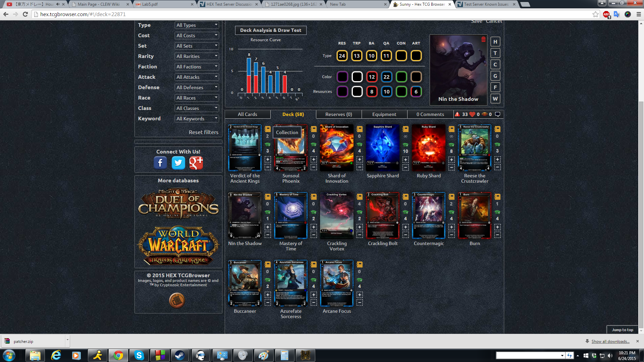
Task: Open the Type filter dropdown
Action: pyautogui.click(x=197, y=25)
